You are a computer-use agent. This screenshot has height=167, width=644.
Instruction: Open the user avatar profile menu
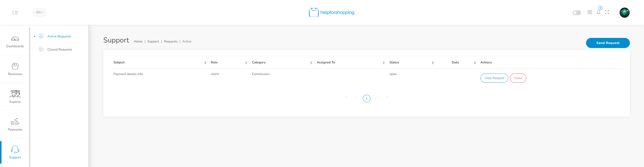(x=625, y=13)
